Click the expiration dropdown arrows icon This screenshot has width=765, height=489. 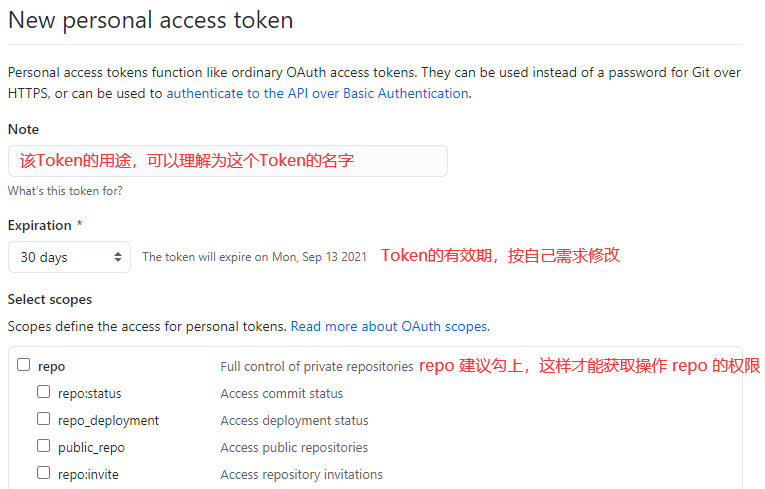tap(118, 257)
